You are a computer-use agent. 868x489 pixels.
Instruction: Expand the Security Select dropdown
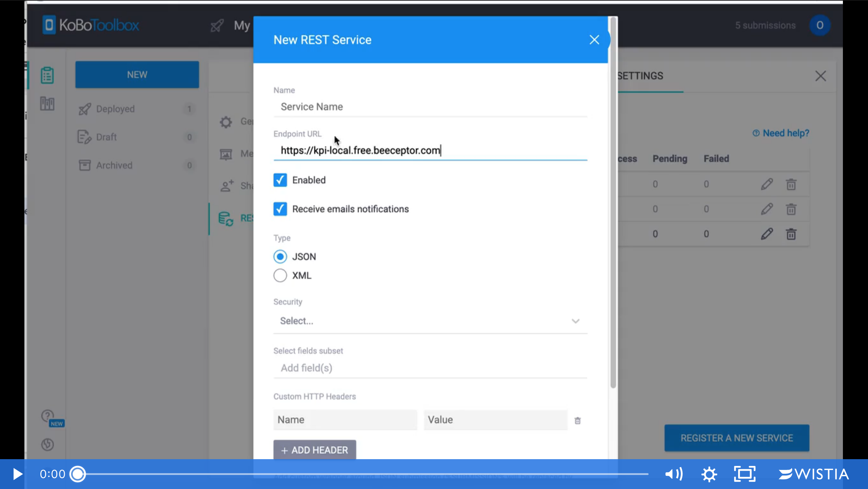pos(430,321)
